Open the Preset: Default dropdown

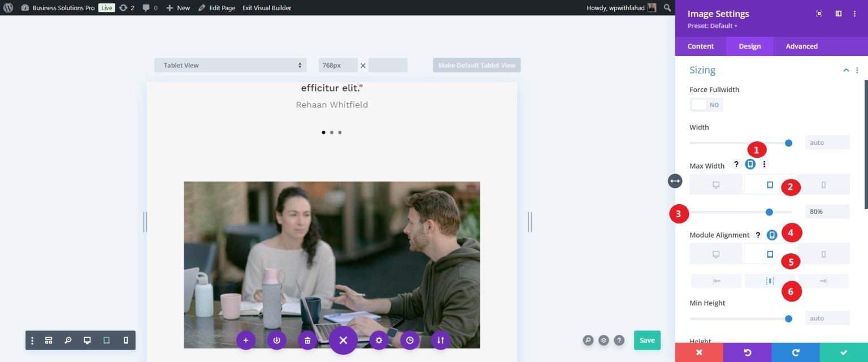(x=712, y=26)
